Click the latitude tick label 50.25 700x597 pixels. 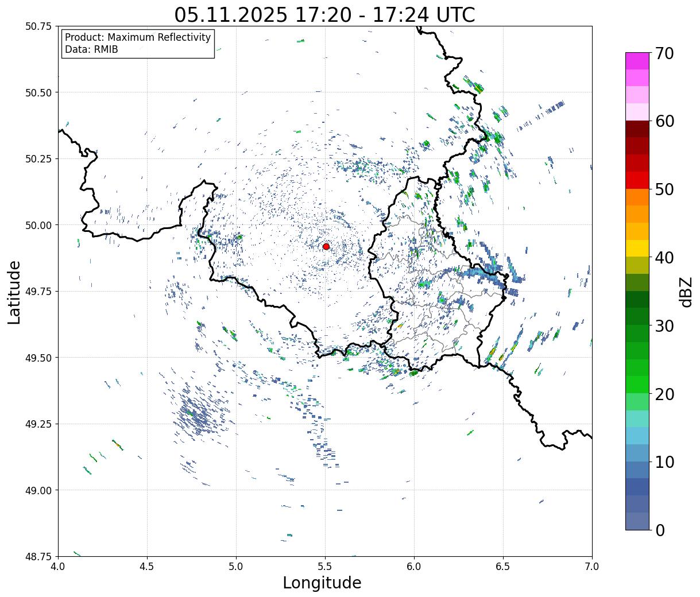click(38, 159)
